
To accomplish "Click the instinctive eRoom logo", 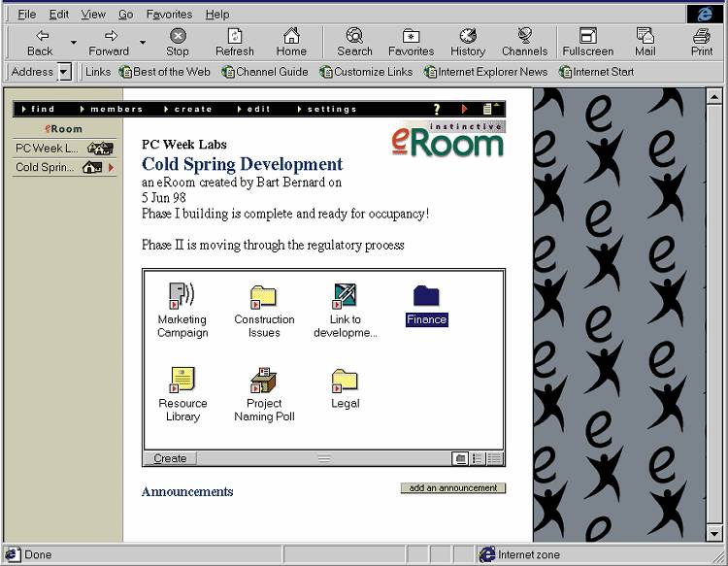I will point(448,139).
